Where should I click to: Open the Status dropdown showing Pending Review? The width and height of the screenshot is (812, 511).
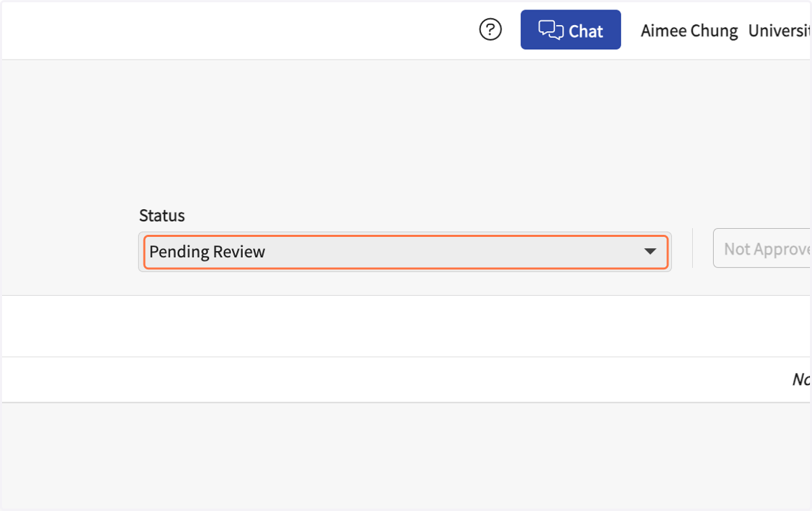click(405, 252)
